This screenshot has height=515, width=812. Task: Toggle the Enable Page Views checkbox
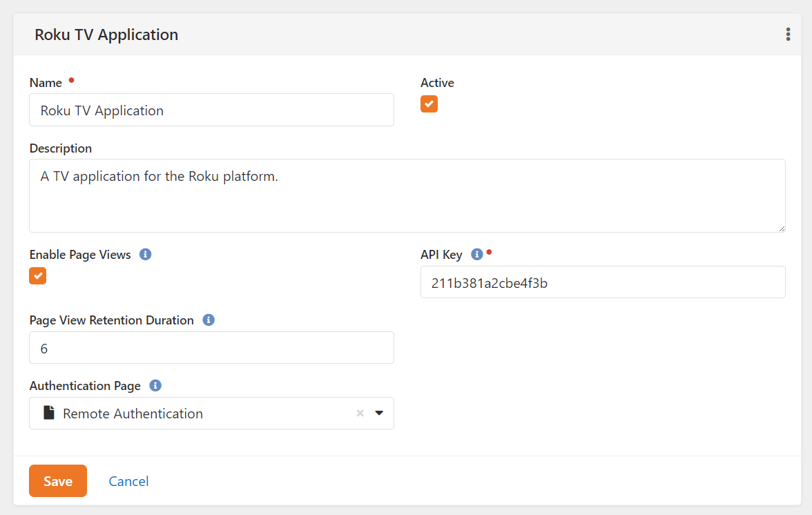38,276
